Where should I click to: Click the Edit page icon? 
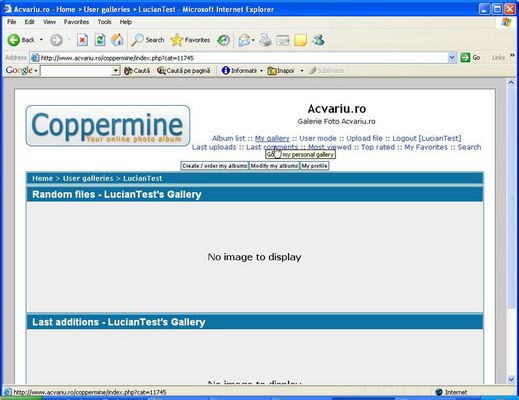283,41
